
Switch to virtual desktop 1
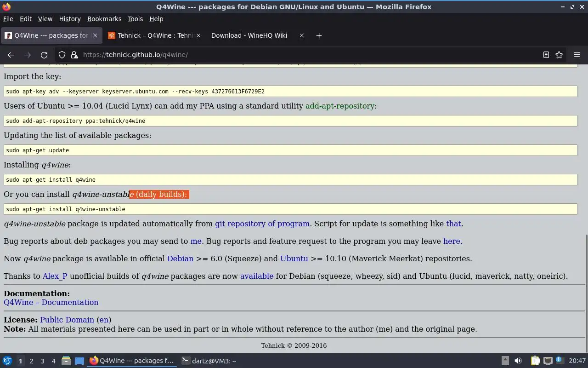tap(20, 361)
